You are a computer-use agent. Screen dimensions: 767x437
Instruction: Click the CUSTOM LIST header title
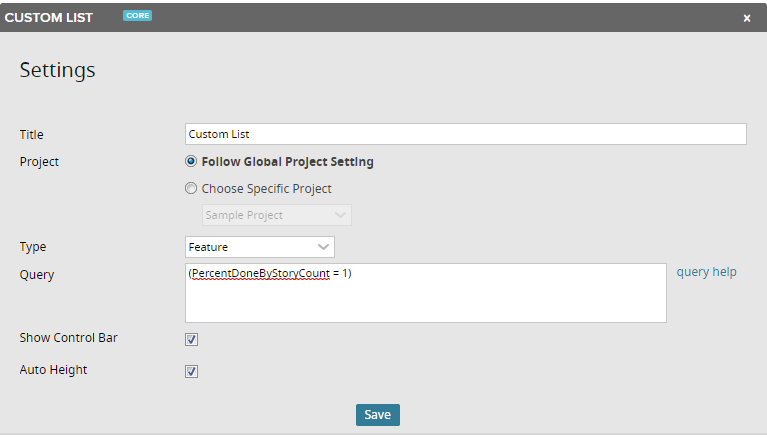[48, 18]
